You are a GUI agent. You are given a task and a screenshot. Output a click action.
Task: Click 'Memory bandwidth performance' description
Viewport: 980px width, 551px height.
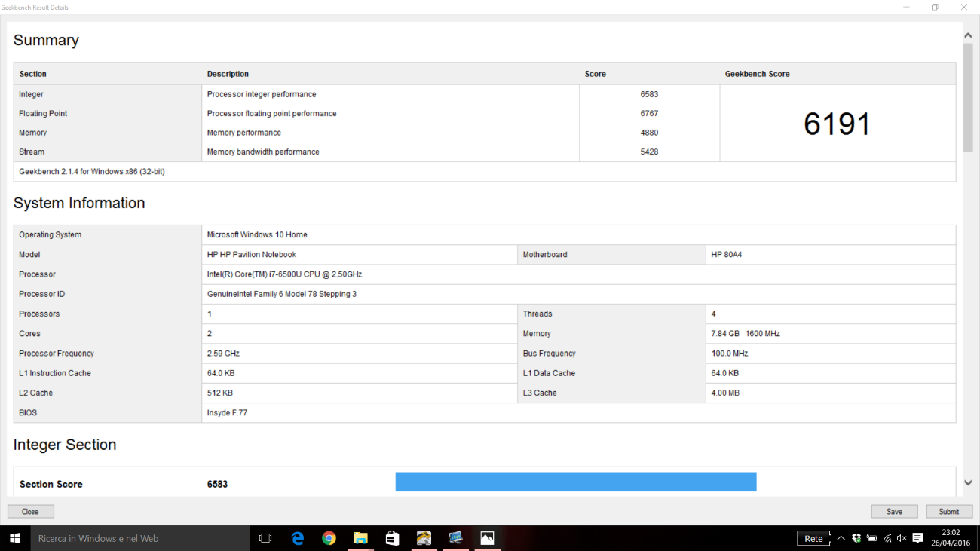tap(263, 152)
